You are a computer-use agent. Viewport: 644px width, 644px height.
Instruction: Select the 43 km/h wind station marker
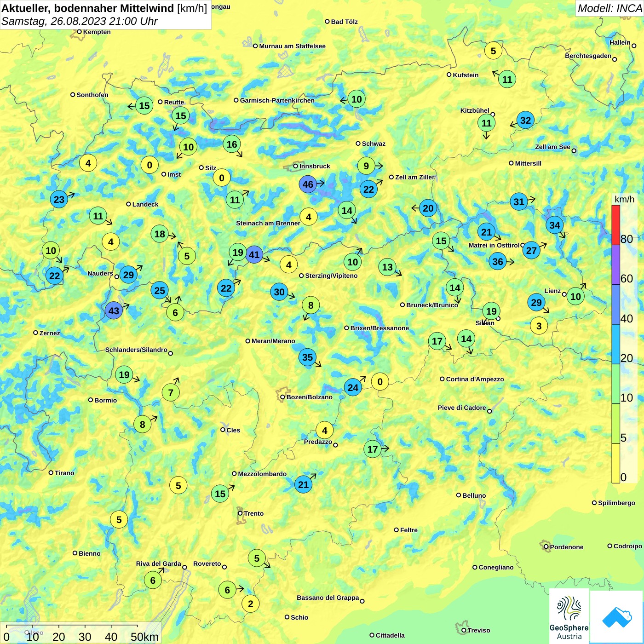pos(114,311)
